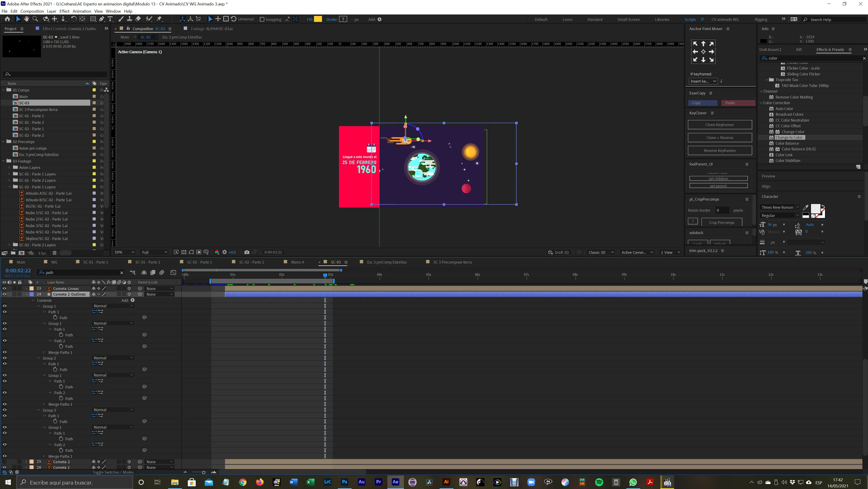Select the Pen tool
Viewport: 868px width, 489px height.
pos(102,19)
